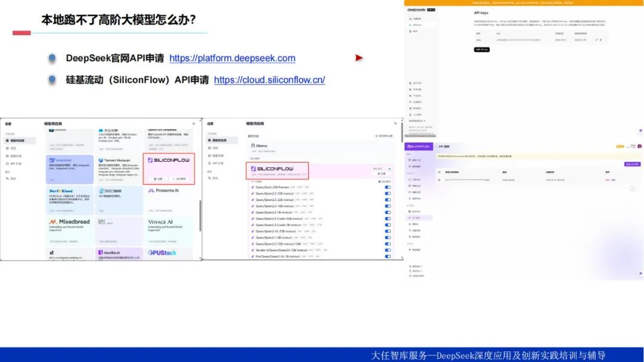The height and width of the screenshot is (362, 644).
Task: Click edit pencil icon in DeepSeek API keys row
Action: (x=596, y=40)
